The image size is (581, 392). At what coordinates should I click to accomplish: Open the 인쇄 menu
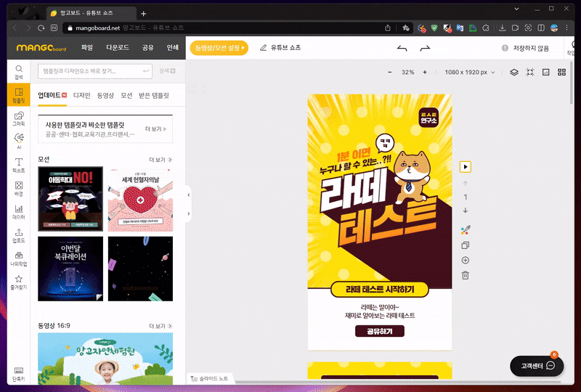172,47
